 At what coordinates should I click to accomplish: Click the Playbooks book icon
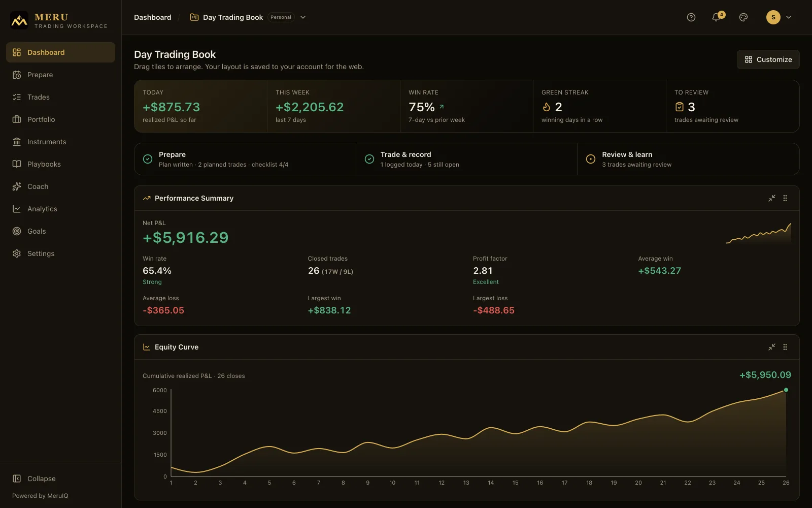(x=17, y=164)
